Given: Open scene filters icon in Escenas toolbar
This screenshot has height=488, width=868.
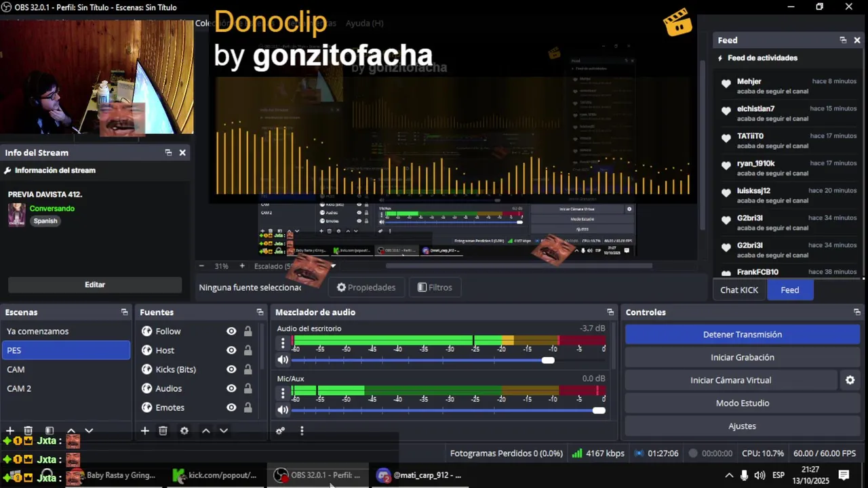Looking at the screenshot, I should coord(50,430).
